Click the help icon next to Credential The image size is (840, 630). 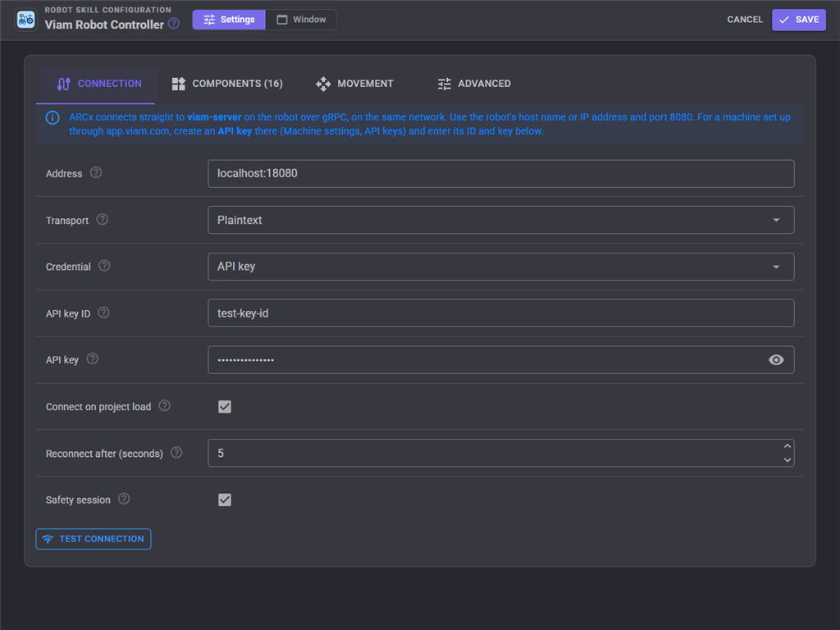(104, 266)
